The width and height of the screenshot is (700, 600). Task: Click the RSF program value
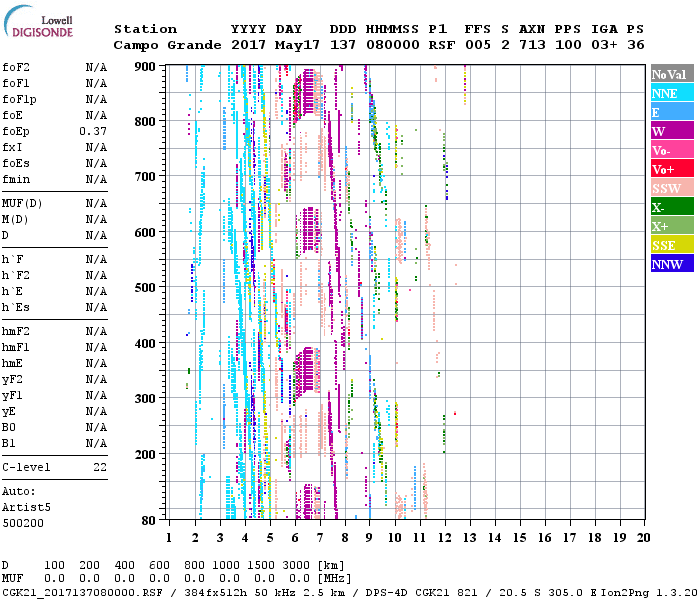tap(442, 45)
